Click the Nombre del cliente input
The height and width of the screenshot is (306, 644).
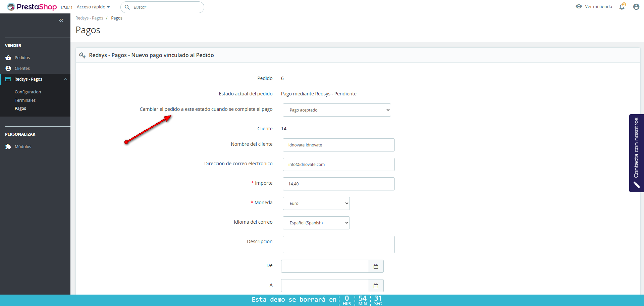(x=339, y=145)
